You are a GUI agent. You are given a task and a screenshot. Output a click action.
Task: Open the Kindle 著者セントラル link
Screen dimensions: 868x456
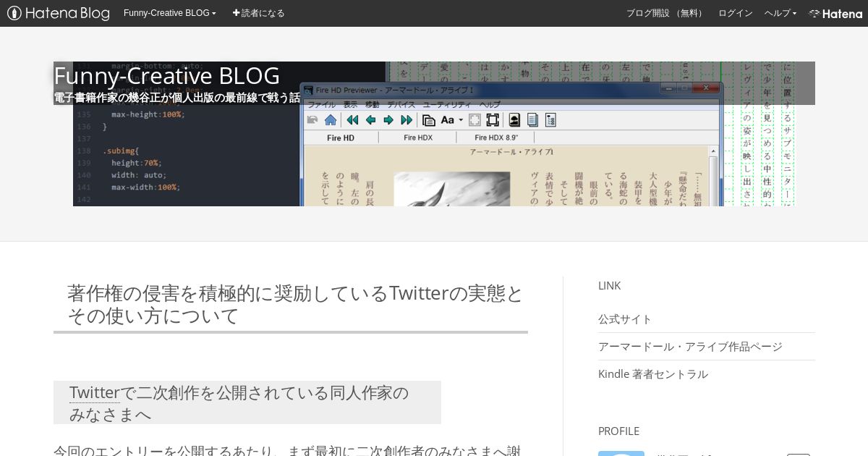click(x=652, y=374)
